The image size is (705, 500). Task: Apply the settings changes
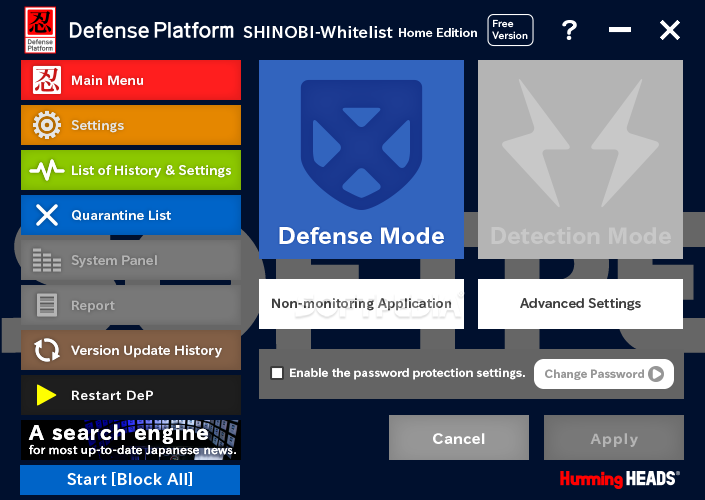(614, 438)
